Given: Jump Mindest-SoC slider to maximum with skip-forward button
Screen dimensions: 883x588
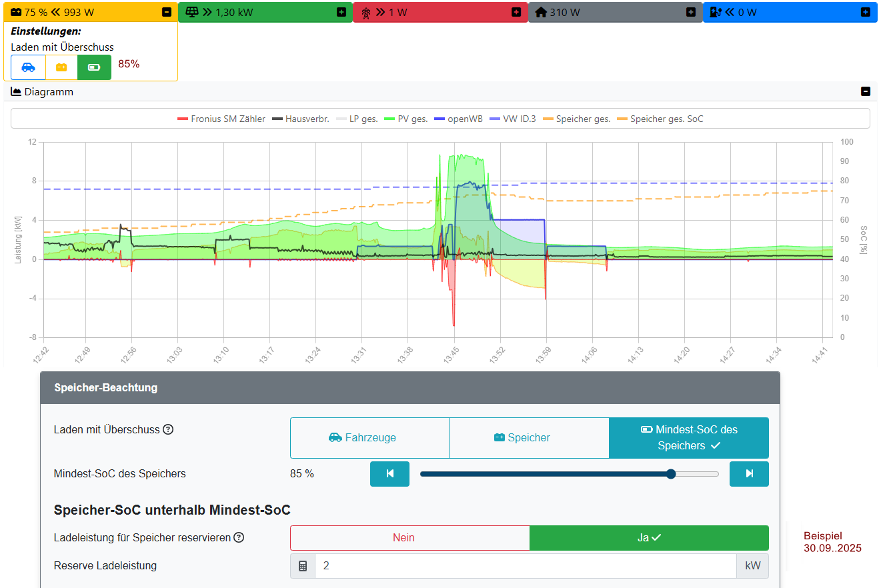Looking at the screenshot, I should (749, 474).
